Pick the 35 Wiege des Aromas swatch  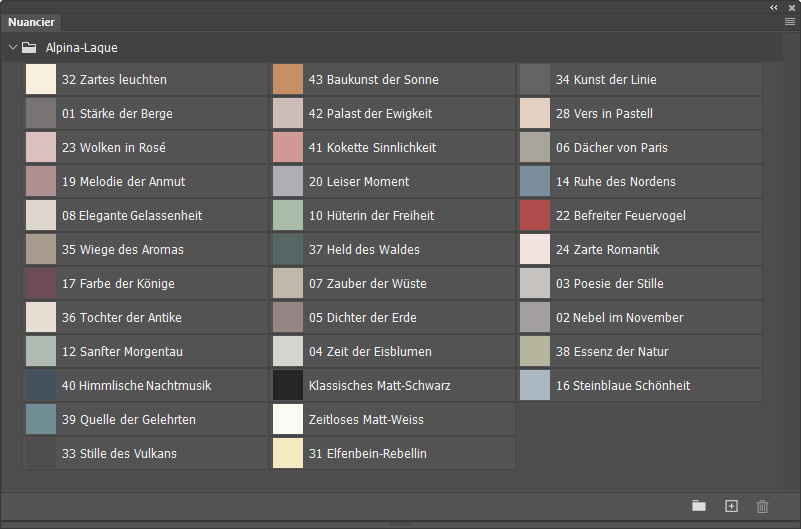(x=41, y=249)
